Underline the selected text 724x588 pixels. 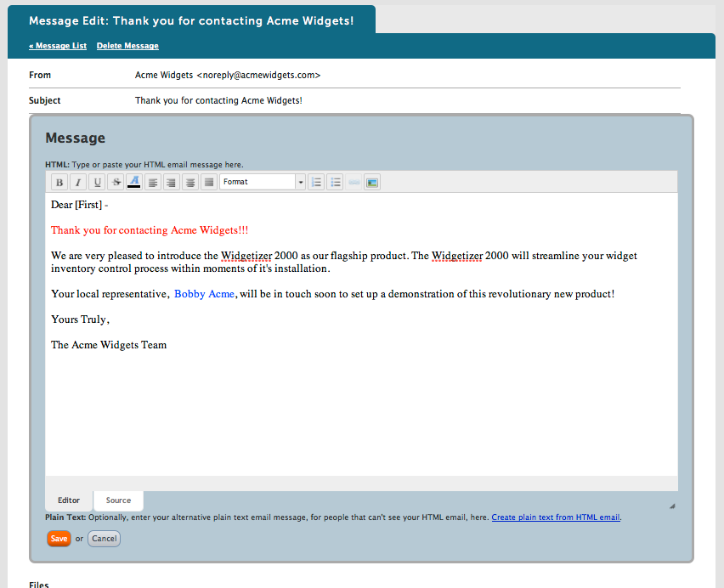[x=97, y=183]
